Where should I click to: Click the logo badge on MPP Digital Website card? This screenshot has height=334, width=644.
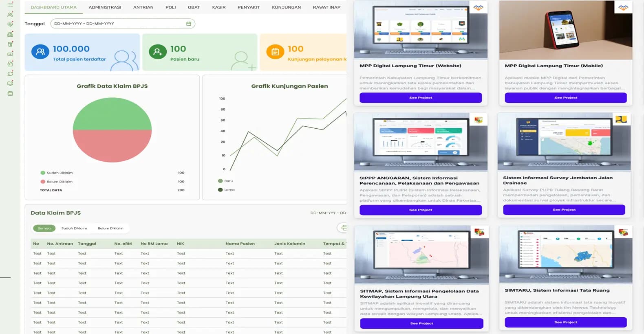click(479, 7)
